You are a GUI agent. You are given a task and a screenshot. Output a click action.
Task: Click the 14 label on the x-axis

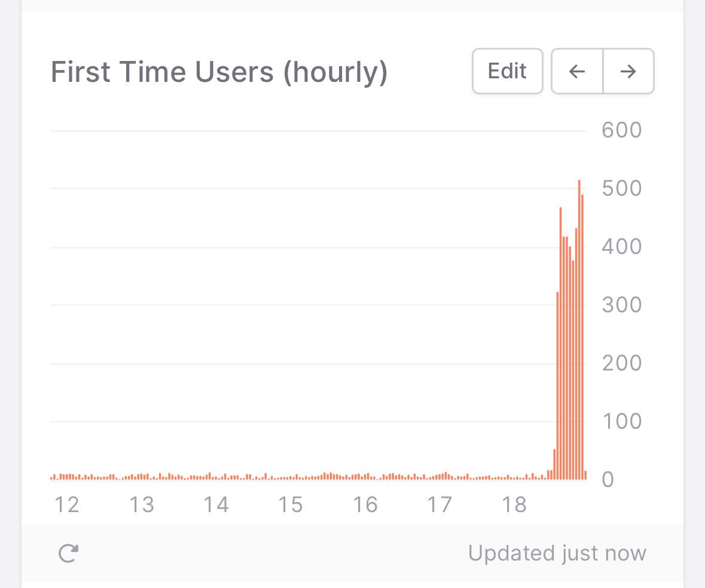pos(216,505)
